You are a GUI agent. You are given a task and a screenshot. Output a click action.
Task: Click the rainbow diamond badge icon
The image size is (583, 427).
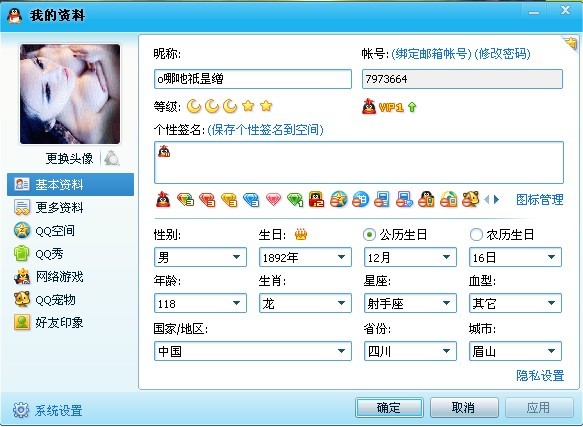tap(185, 200)
